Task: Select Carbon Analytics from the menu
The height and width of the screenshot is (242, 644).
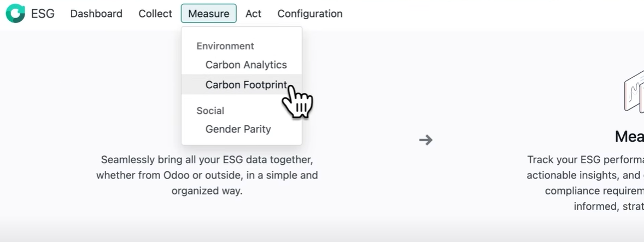Action: (x=246, y=65)
